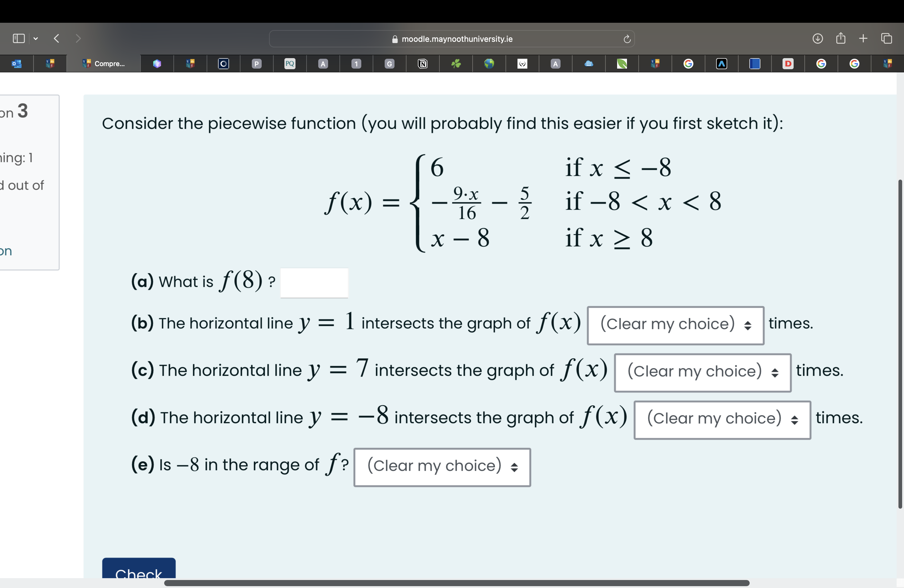Viewport: 904px width, 588px height.
Task: Show the tab overview icon
Action: (x=886, y=38)
